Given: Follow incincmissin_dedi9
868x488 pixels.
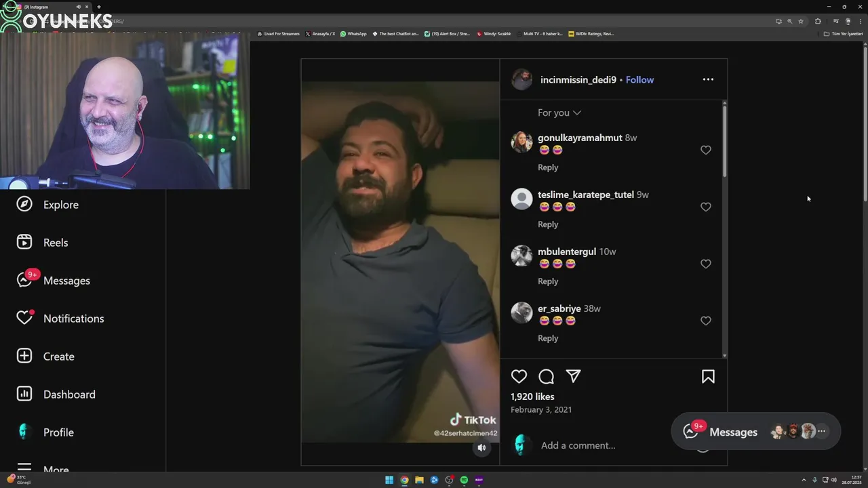Looking at the screenshot, I should coord(639,80).
